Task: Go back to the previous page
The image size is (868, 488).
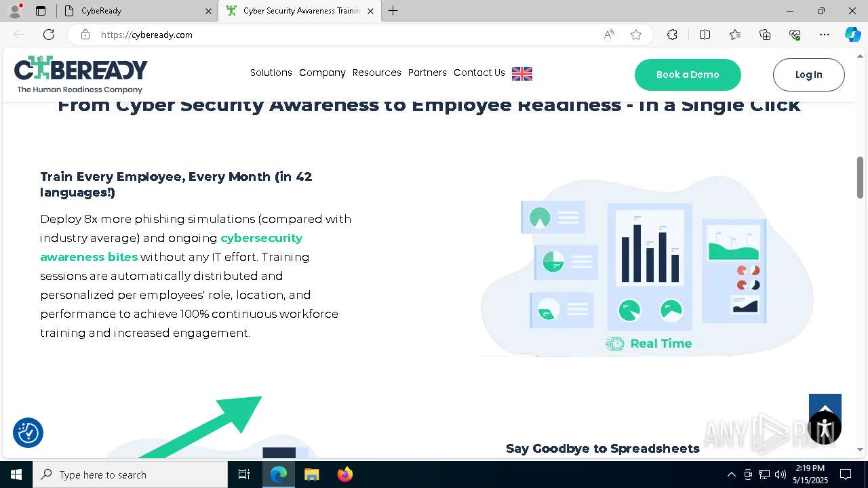Action: click(x=19, y=35)
